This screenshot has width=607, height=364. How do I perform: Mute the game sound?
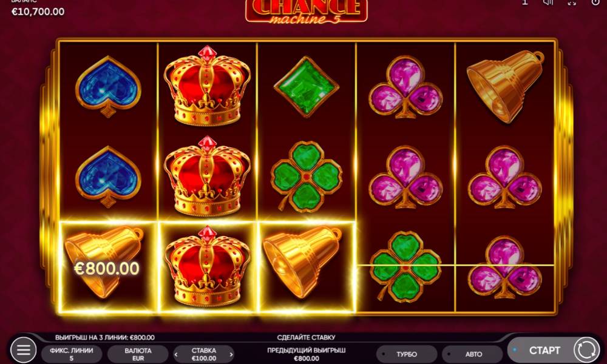[548, 2]
